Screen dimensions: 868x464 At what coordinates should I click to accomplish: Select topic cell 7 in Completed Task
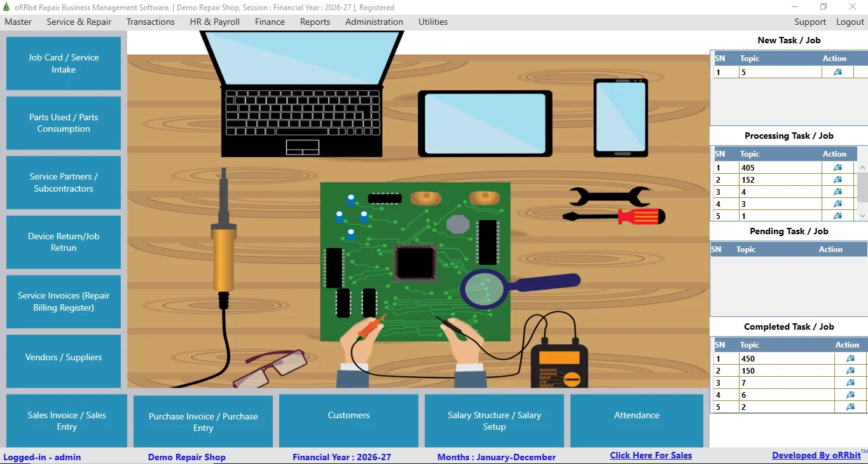coord(786,383)
